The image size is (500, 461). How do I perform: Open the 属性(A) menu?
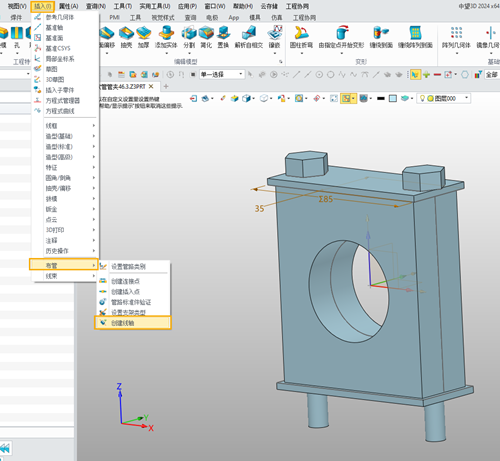tap(68, 6)
